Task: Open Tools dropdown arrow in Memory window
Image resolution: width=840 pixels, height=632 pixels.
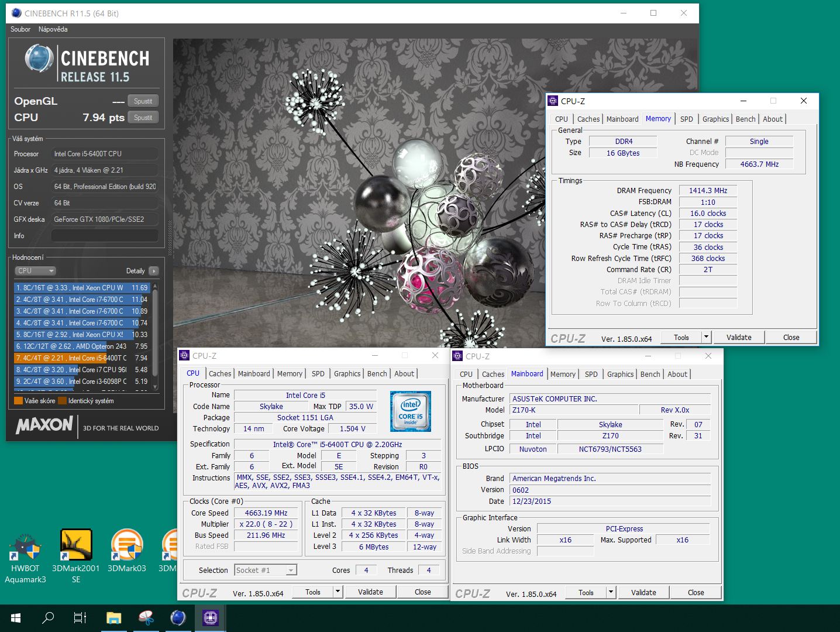Action: coord(706,337)
